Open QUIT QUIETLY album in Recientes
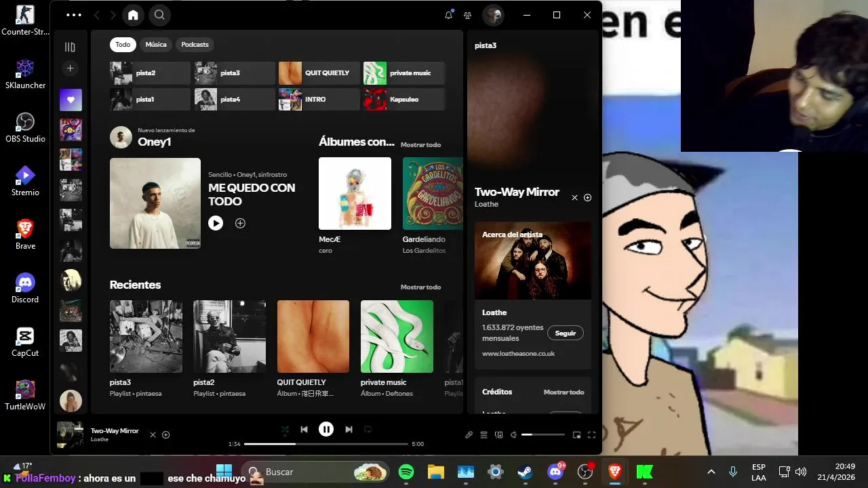The height and width of the screenshot is (488, 868). 313,349
